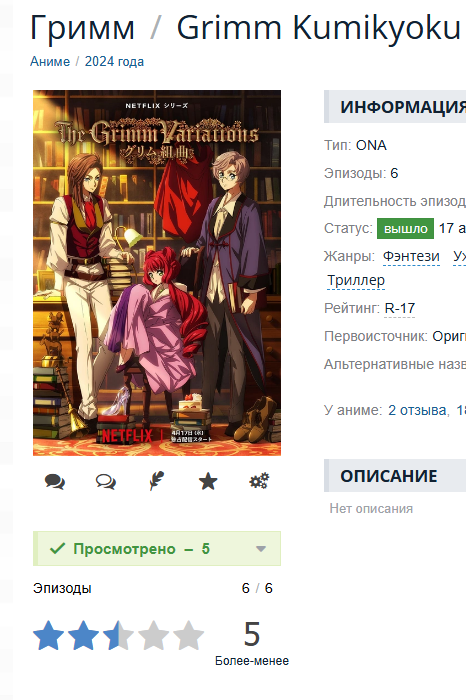
Task: Click the outlined speech bubbles discussion icon
Action: point(106,481)
